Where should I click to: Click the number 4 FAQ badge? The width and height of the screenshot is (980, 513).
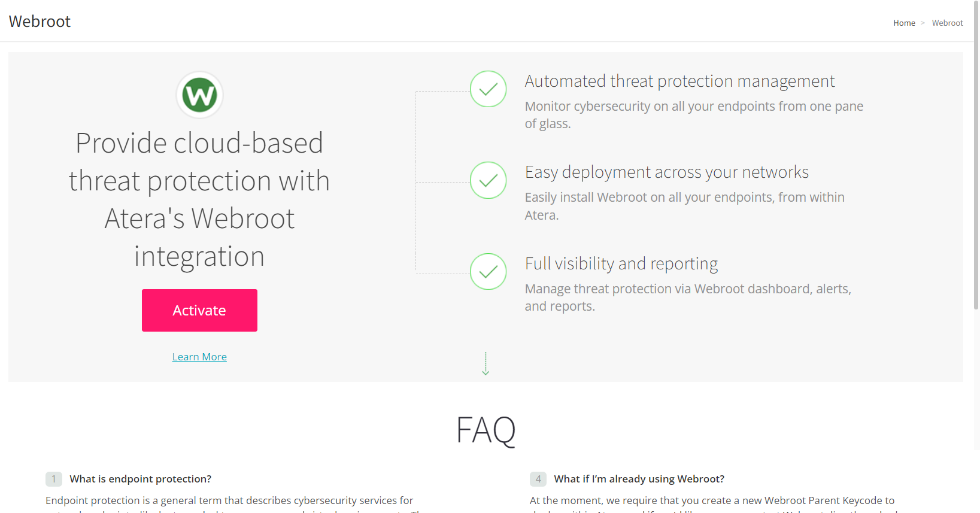pyautogui.click(x=538, y=479)
